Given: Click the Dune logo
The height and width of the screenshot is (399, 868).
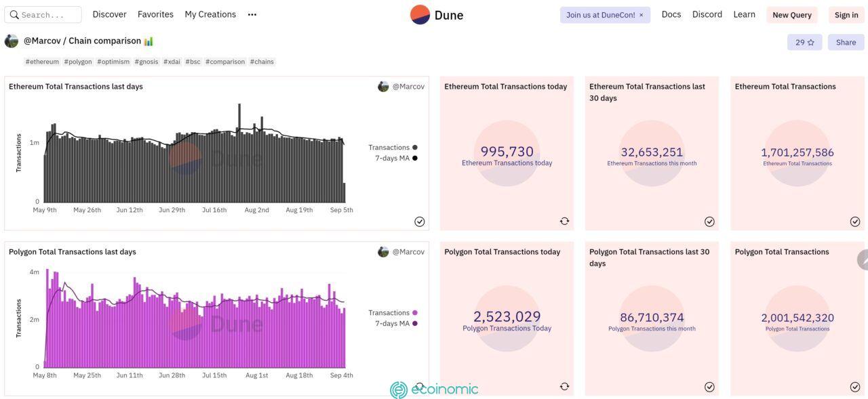Looking at the screenshot, I should tap(437, 15).
